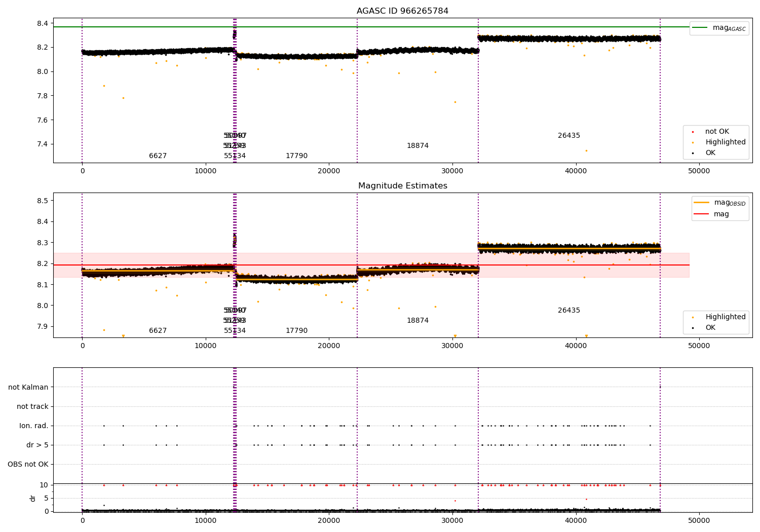Image resolution: width=760 pixels, height=532 pixels.
Task: Click the 'Magnitude Estimates' subplot title
Action: (403, 186)
